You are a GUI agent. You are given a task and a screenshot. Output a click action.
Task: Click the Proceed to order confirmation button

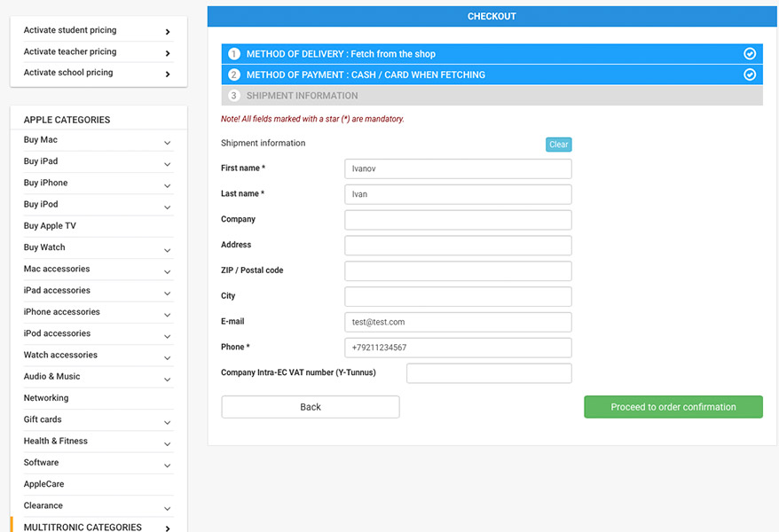673,407
